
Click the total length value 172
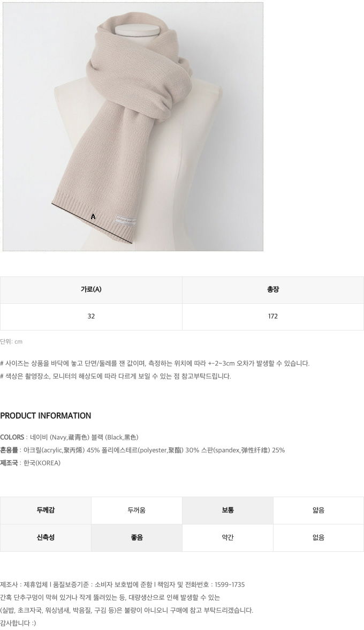(273, 317)
